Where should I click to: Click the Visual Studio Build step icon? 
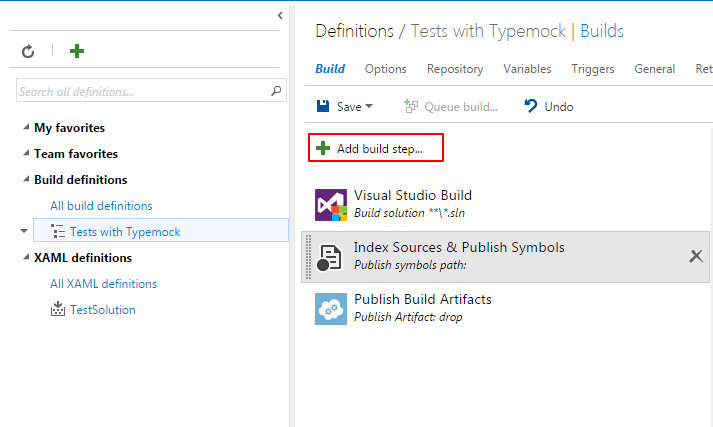point(331,204)
